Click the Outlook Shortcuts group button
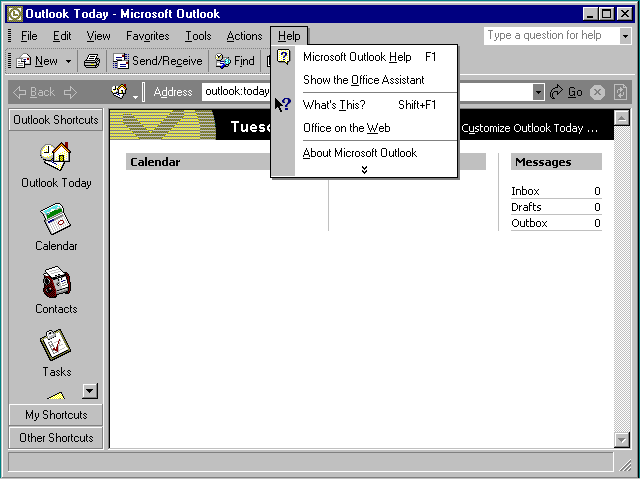This screenshot has width=640, height=480. tap(56, 120)
